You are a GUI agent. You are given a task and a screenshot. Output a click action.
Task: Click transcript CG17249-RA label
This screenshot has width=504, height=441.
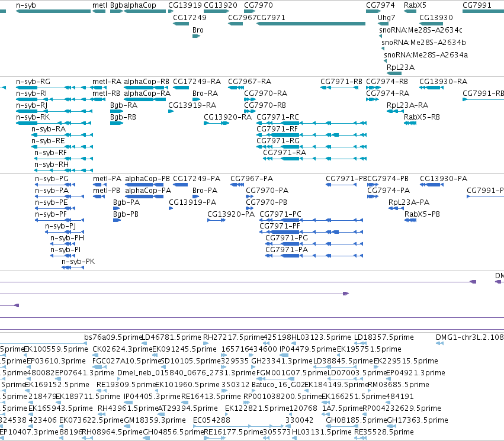point(197,82)
